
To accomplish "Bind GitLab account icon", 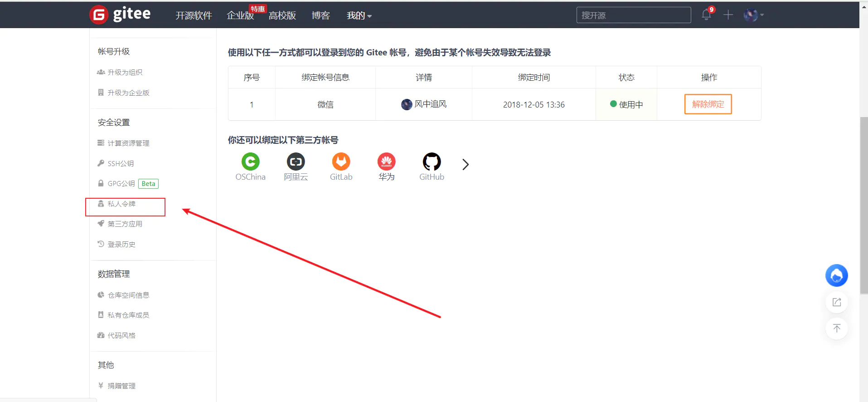I will coord(341,162).
